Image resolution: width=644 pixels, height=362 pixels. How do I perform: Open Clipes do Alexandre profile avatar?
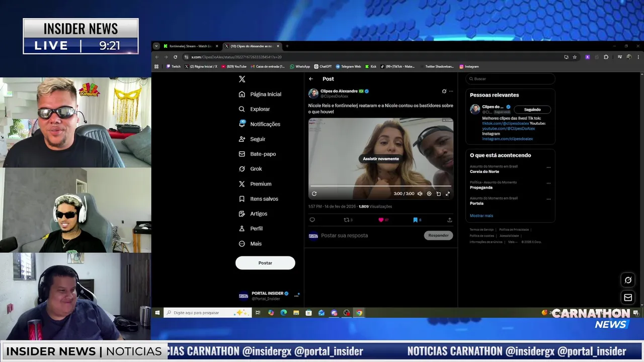(x=313, y=94)
